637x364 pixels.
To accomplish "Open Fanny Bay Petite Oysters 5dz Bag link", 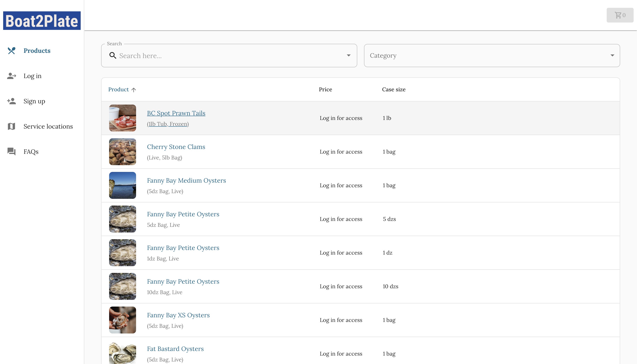I will tap(183, 214).
